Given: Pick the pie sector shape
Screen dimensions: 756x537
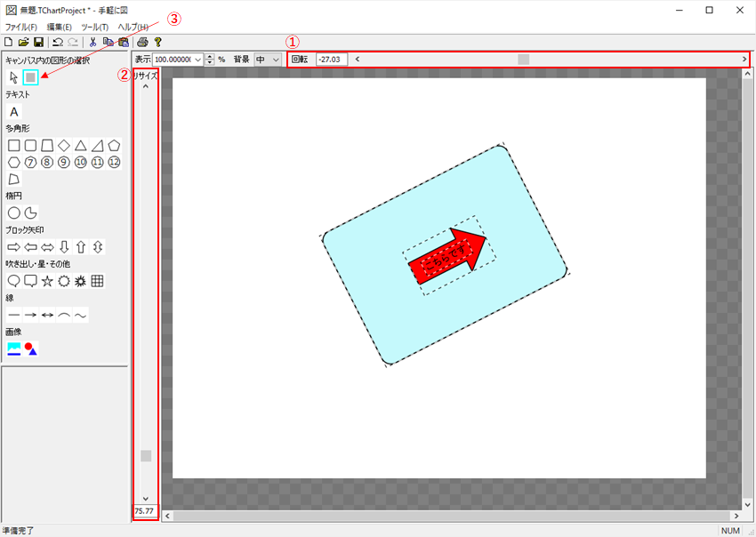Looking at the screenshot, I should coord(30,212).
